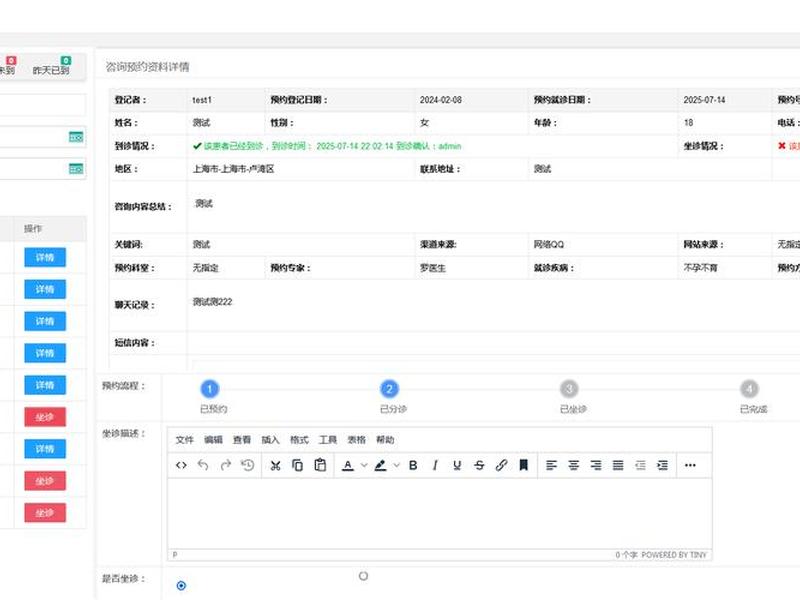Click step 3 已坐诊 circle

[569, 389]
